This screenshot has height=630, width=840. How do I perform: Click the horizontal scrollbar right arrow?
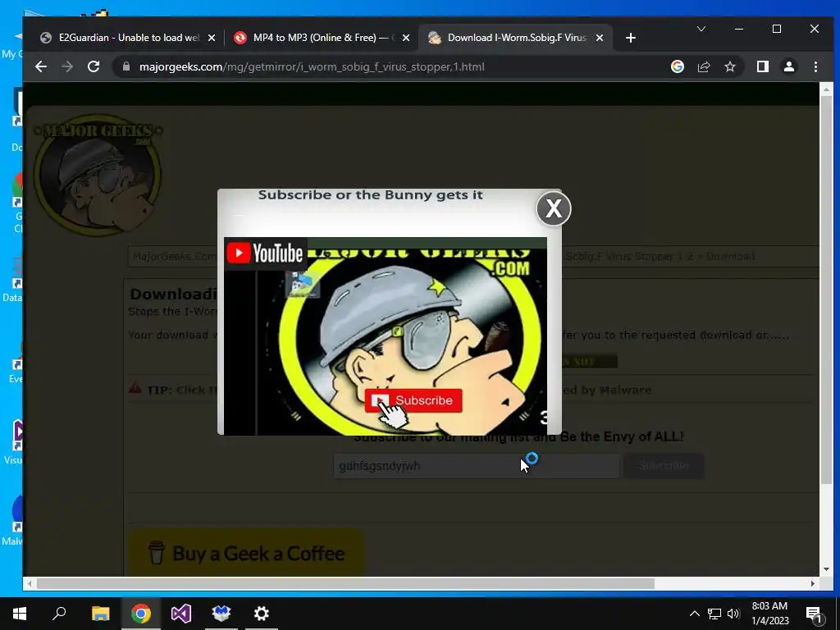pyautogui.click(x=813, y=583)
